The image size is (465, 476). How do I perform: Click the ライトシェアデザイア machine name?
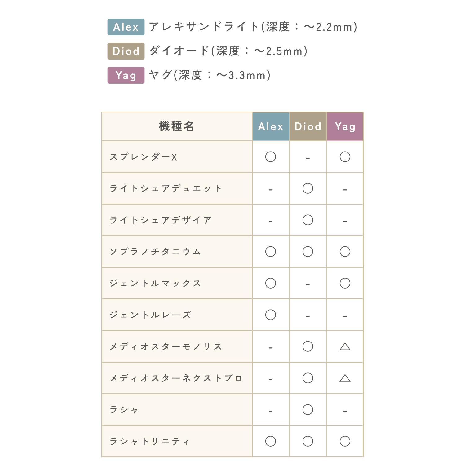tap(161, 220)
